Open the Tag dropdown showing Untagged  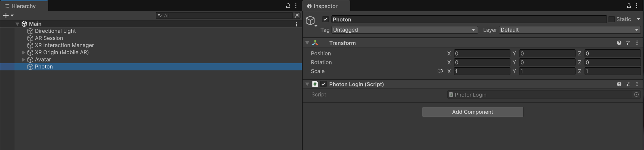click(x=404, y=30)
